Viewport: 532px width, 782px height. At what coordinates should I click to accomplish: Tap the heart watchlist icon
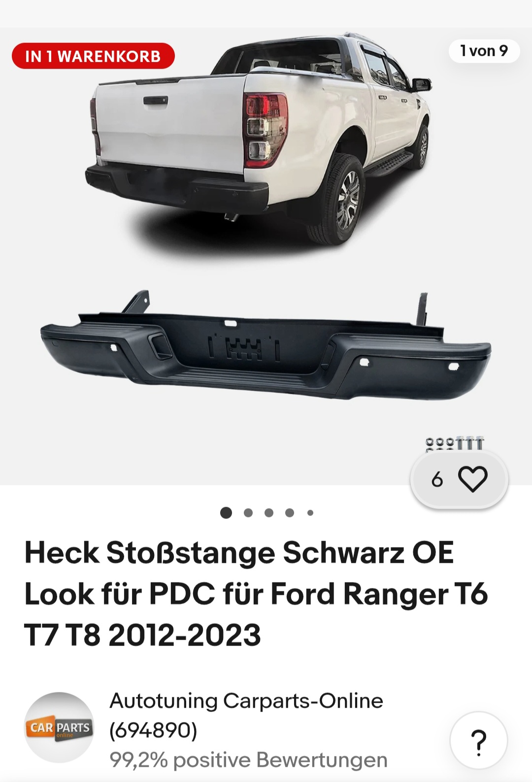pos(472,479)
